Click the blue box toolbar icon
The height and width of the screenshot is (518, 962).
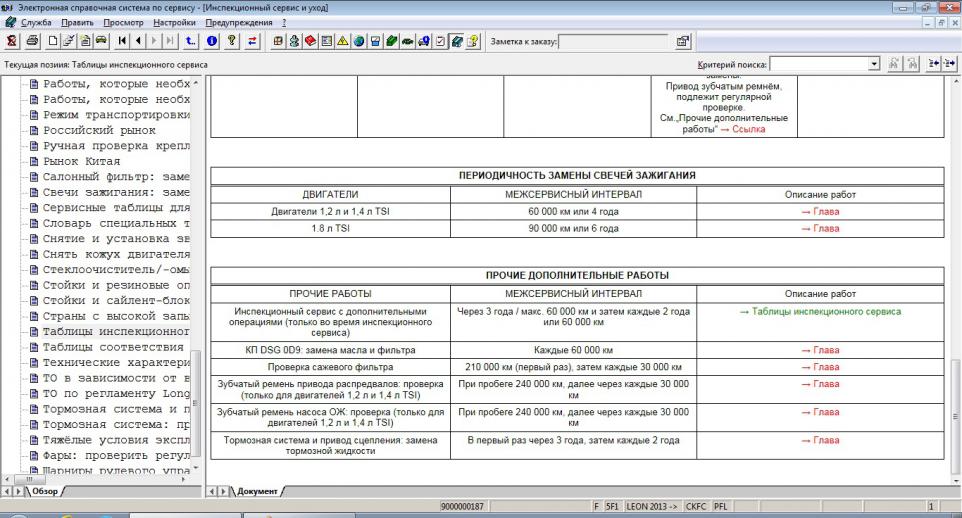[375, 41]
